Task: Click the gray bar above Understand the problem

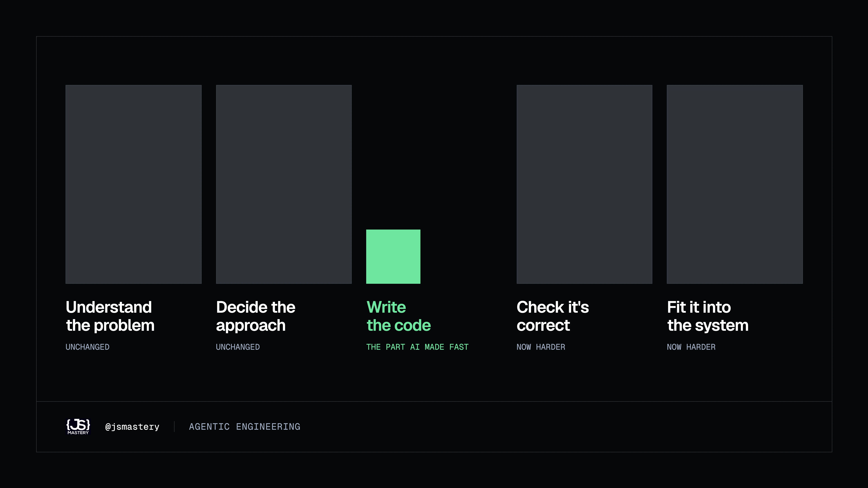Action: 133,184
